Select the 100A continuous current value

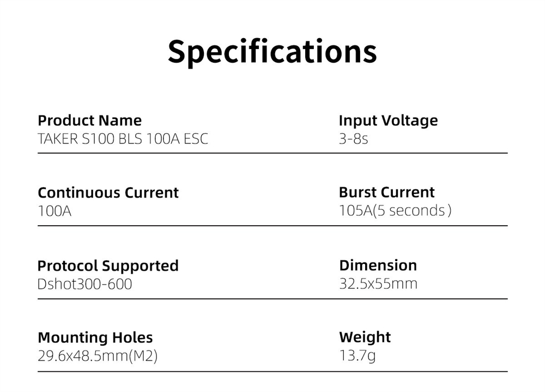pyautogui.click(x=55, y=211)
